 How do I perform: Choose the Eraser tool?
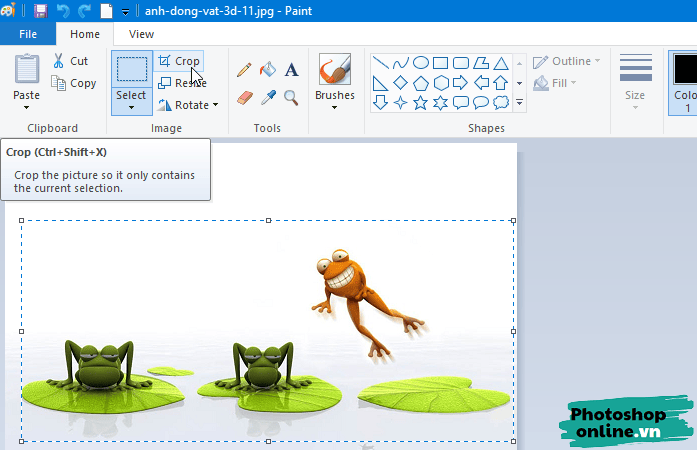pos(245,97)
